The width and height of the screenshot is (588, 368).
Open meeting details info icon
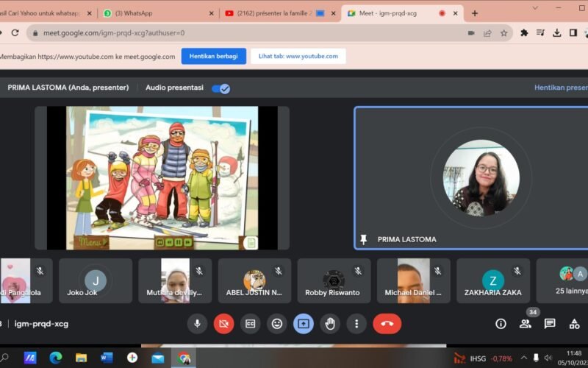(501, 323)
